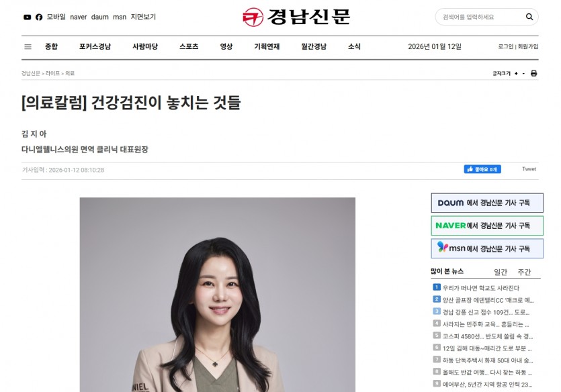The height and width of the screenshot is (392, 561).
Task: Click the Tweet link
Action: tap(529, 169)
